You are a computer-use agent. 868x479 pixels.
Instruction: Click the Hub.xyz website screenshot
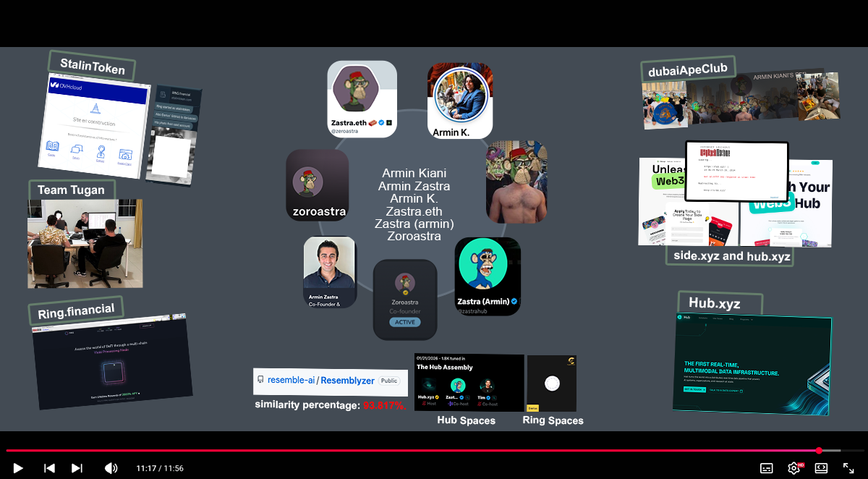752,364
